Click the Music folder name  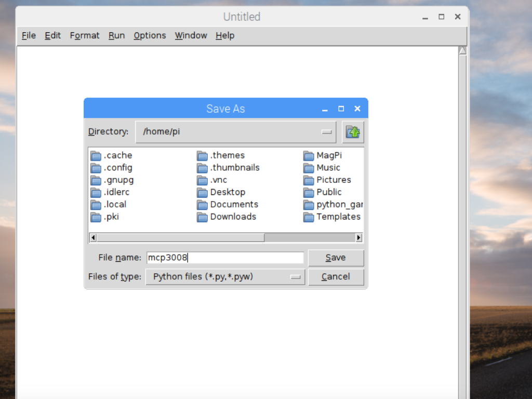coord(328,168)
